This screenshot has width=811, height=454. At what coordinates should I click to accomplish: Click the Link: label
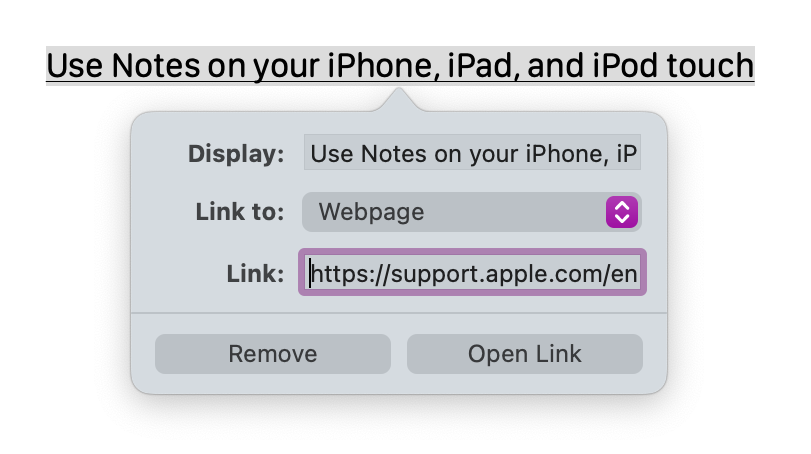(x=255, y=273)
